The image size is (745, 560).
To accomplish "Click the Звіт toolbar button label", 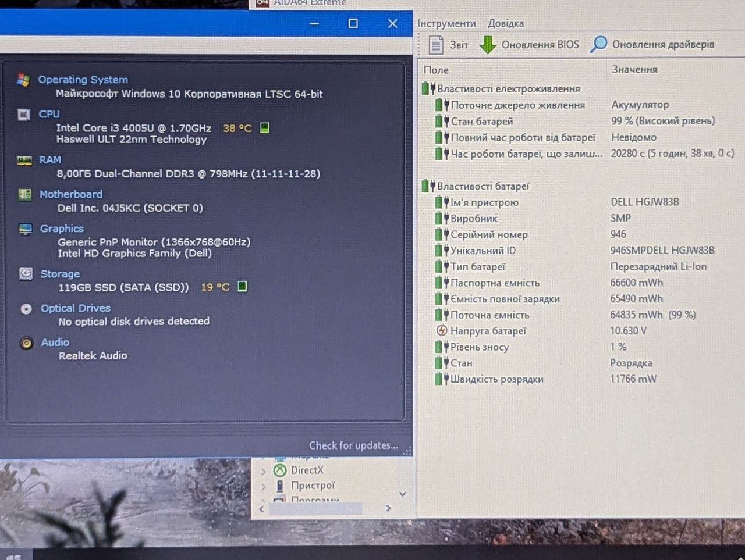I will 459,45.
